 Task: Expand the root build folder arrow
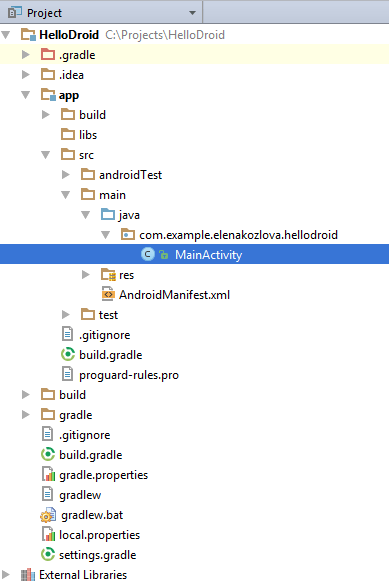click(26, 395)
